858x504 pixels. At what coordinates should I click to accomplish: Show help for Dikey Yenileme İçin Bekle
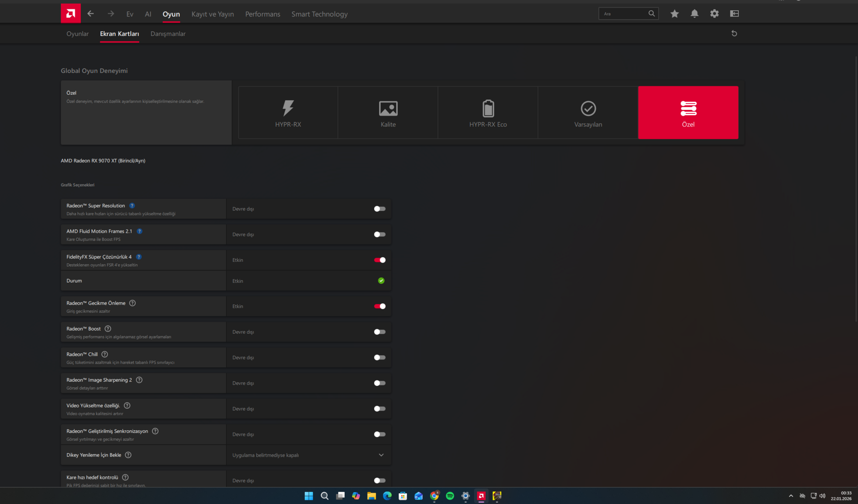point(128,455)
